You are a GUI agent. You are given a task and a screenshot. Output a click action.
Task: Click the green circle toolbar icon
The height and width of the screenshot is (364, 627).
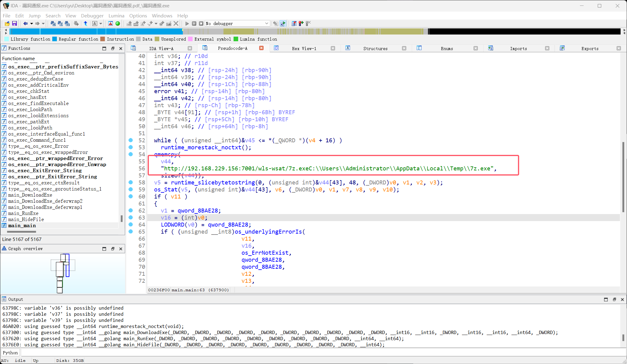118,24
